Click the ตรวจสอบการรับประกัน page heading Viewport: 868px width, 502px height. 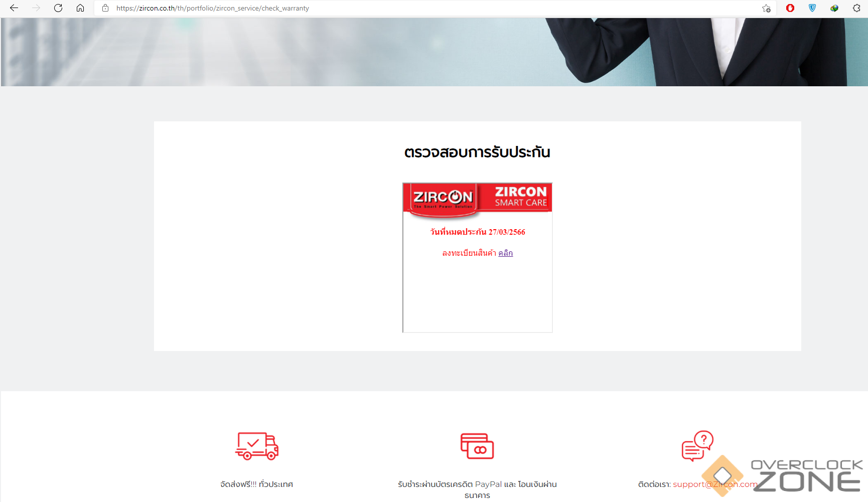coord(477,152)
